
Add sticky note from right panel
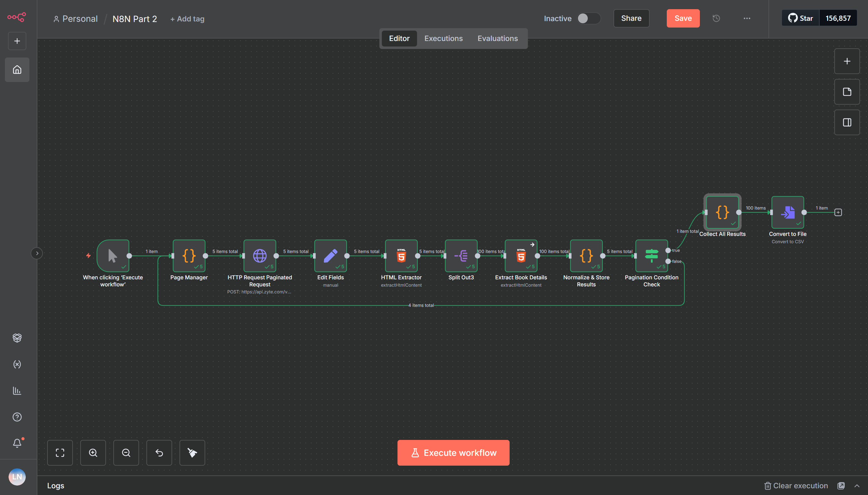tap(847, 92)
